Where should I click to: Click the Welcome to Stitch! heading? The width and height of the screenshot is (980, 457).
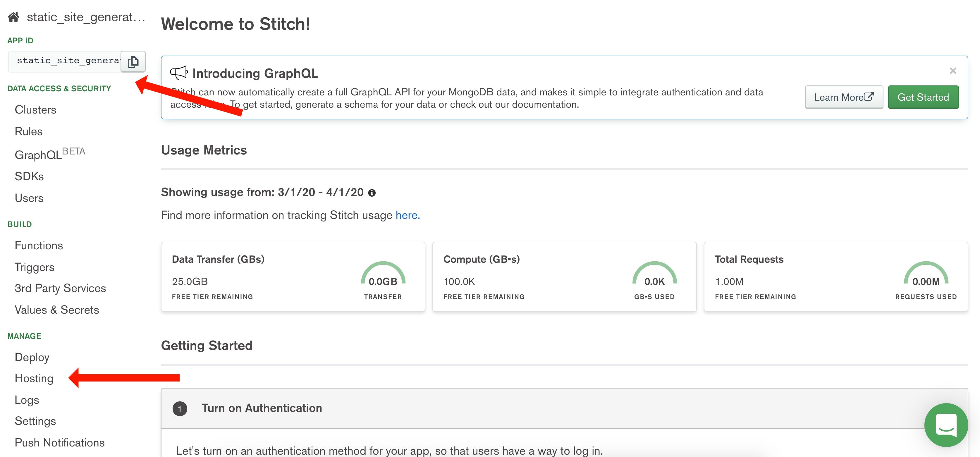(x=235, y=24)
